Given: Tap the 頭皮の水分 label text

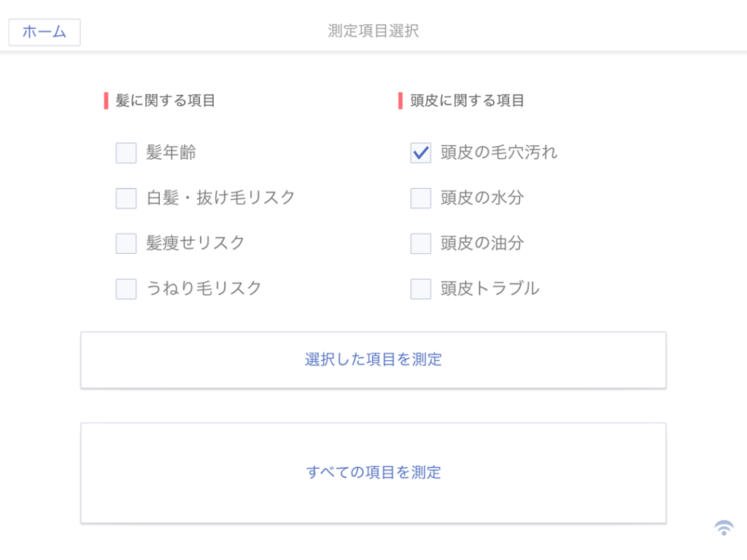Looking at the screenshot, I should (482, 198).
